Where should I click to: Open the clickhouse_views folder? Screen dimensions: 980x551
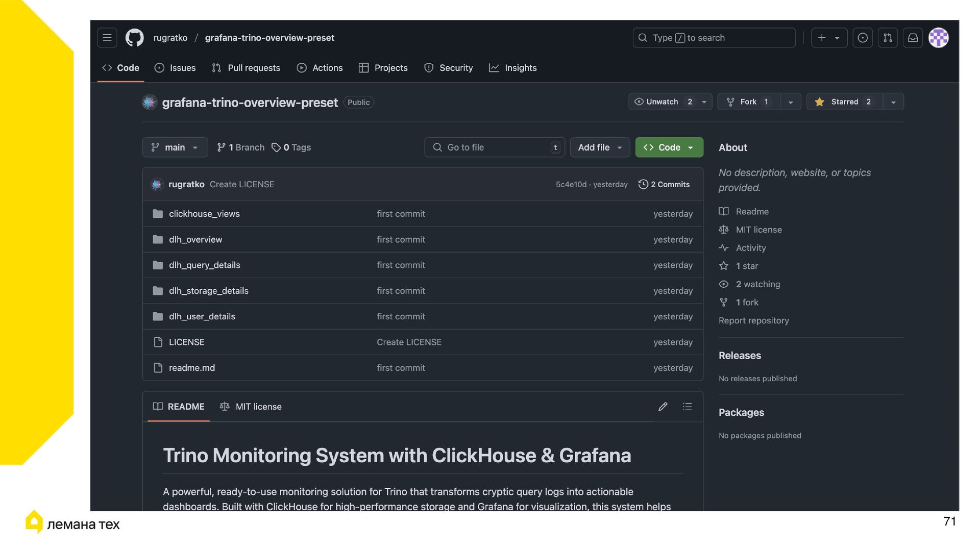[204, 214]
